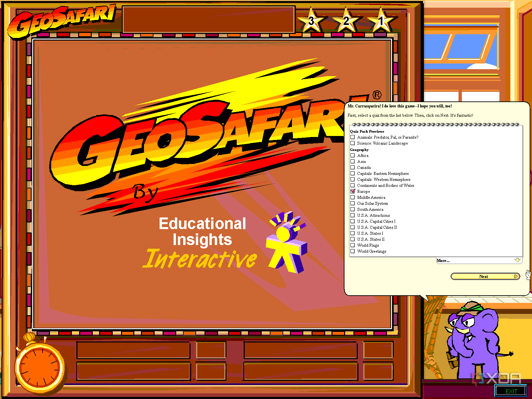The image size is (532, 399).
Task: Check Continents and Bodies of Water checkbox
Action: tap(352, 185)
